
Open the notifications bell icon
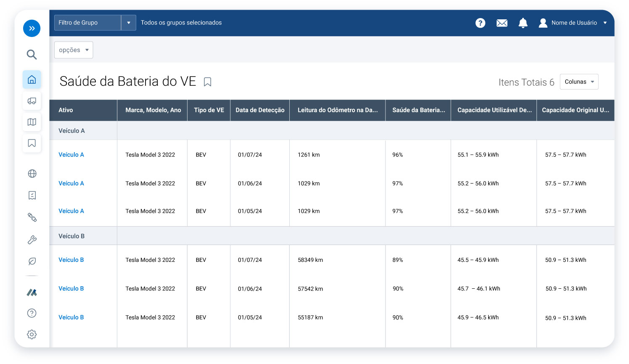click(x=523, y=23)
